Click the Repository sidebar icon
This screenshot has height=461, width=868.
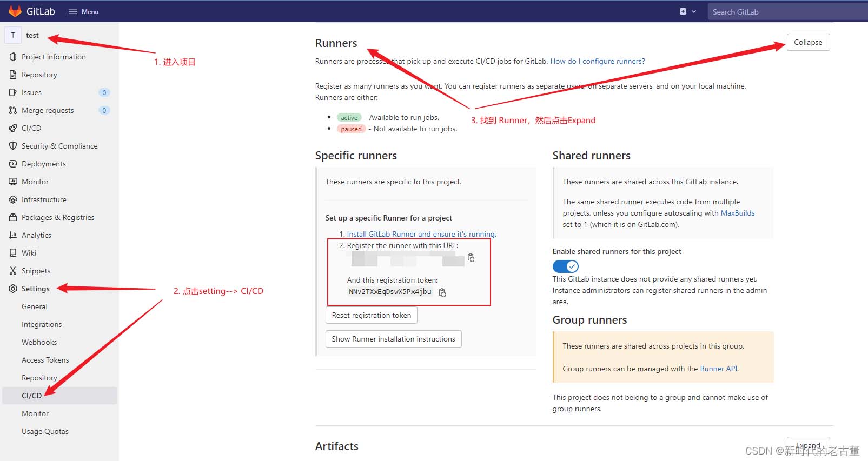tap(13, 75)
